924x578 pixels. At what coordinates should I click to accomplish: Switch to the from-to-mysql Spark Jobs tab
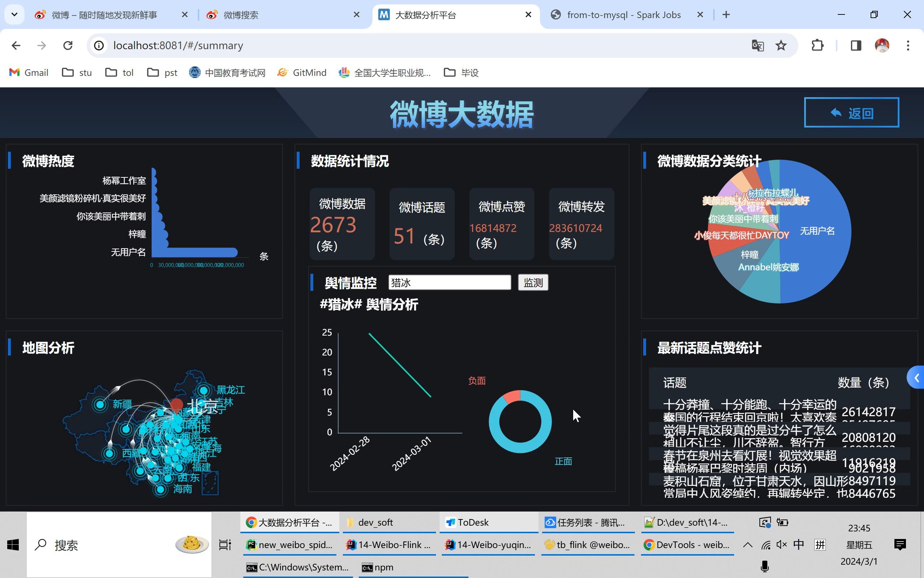(626, 15)
